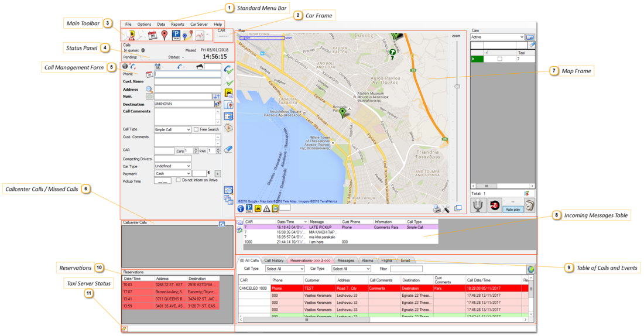The image size is (644, 336).
Task: Click the Auto play button
Action: 513,210
